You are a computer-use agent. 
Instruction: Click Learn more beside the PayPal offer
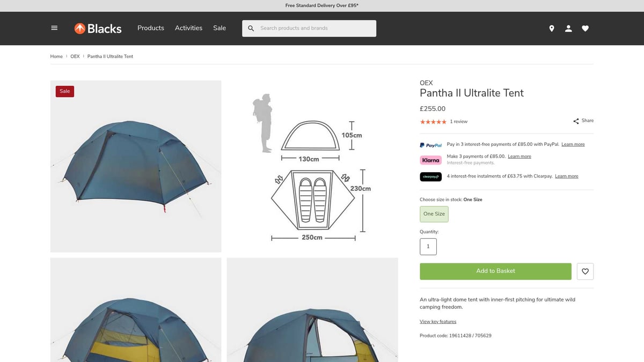click(x=573, y=144)
